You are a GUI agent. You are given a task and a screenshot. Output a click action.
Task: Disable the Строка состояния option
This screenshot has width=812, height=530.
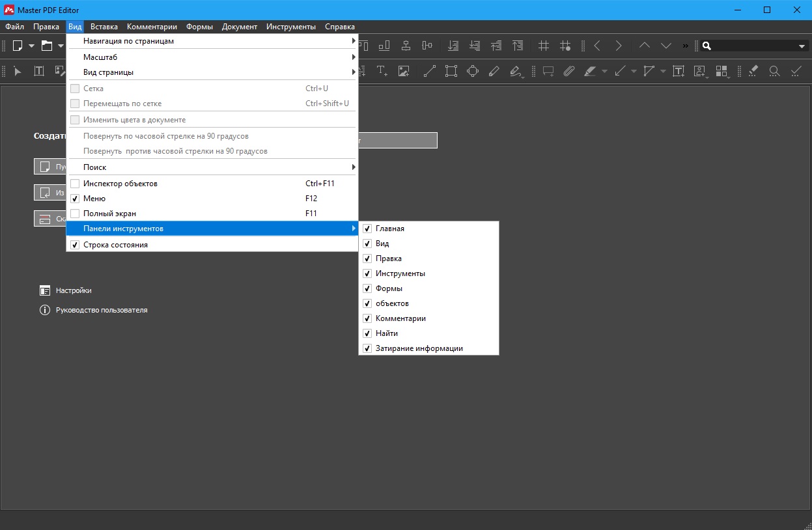[75, 245]
